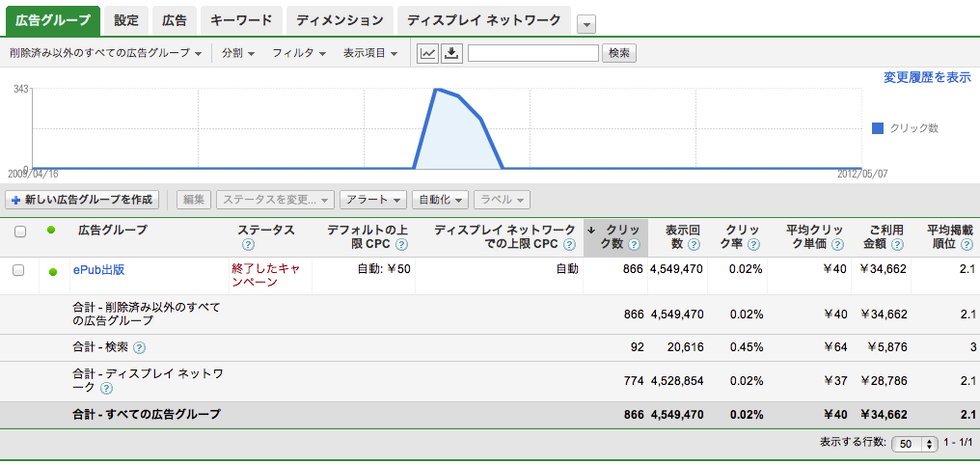This screenshot has height=465, width=980.
Task: Click the search text input field
Action: coord(532,53)
